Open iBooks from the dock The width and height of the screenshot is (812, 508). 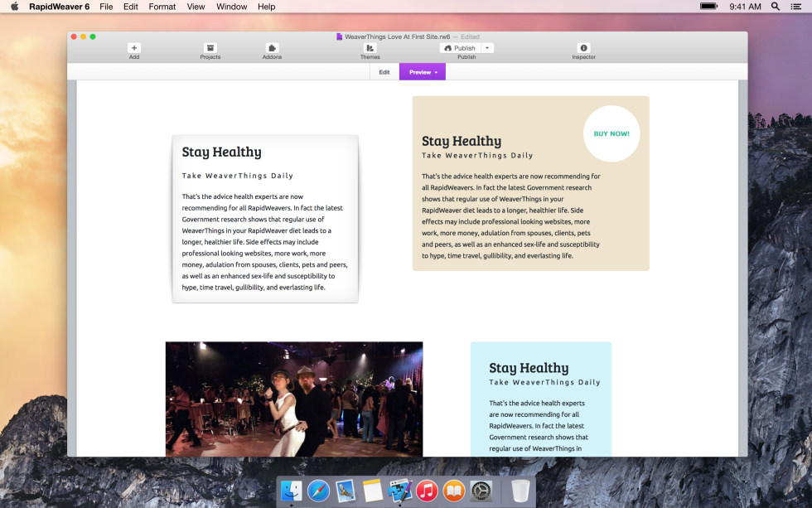tap(454, 491)
